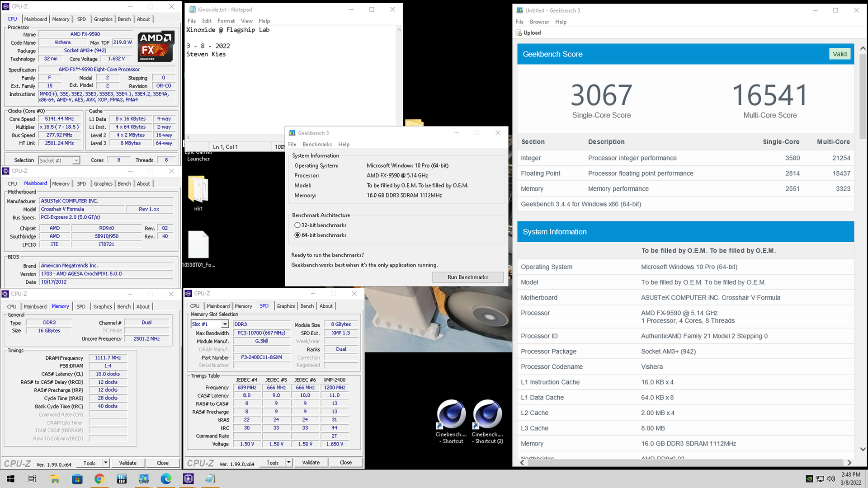The width and height of the screenshot is (868, 488).
Task: Click the Close button in the CPU-Z Memory window
Action: tap(162, 463)
